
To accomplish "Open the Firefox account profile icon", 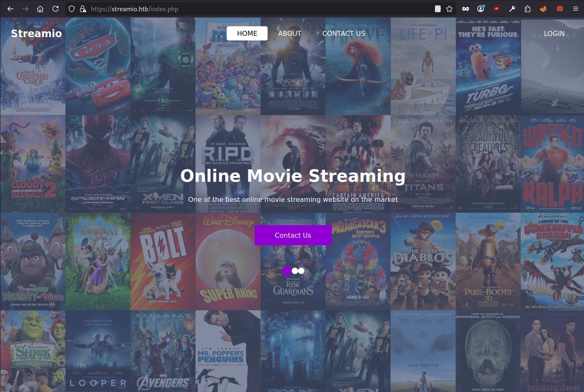I will point(481,9).
